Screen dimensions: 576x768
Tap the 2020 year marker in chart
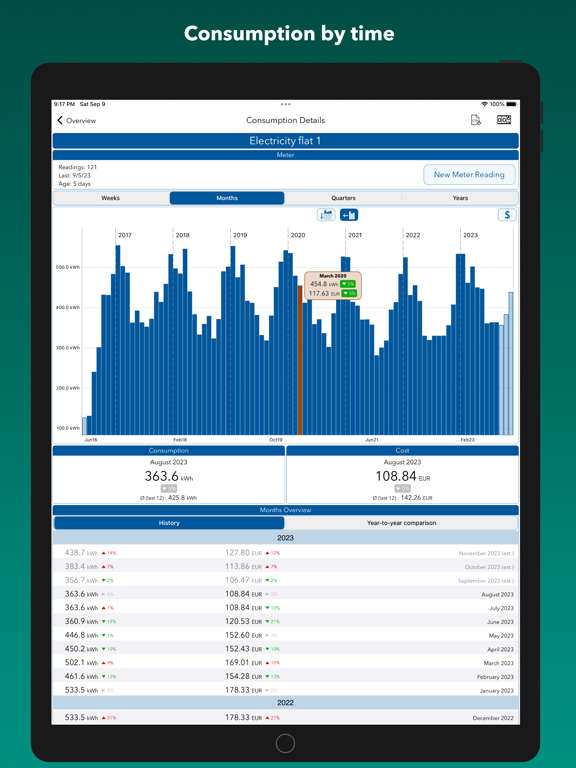click(x=298, y=235)
